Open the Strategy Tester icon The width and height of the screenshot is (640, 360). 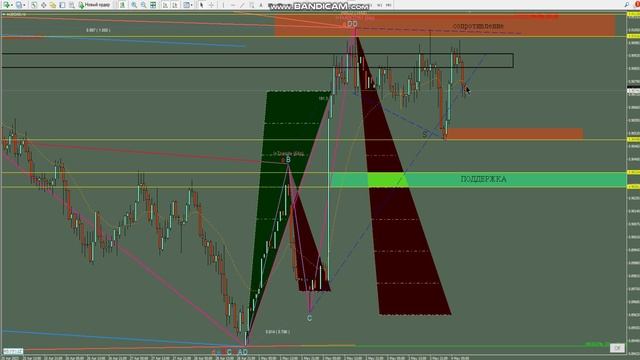coord(72,5)
